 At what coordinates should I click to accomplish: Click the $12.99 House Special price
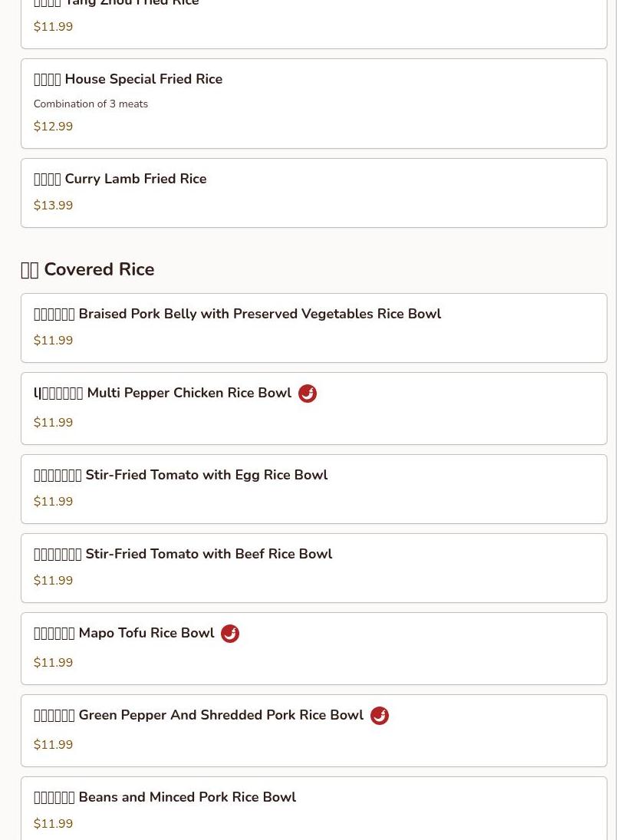(x=53, y=127)
